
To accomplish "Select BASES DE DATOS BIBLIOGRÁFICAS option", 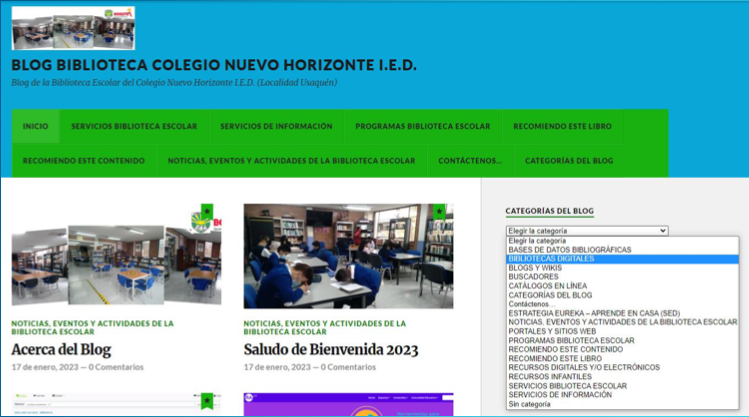I will point(622,250).
